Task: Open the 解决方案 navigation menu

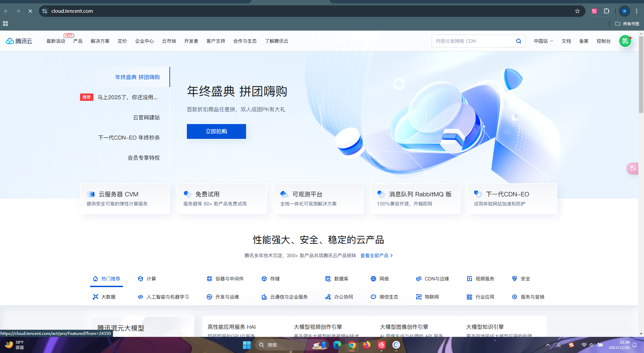Action: pos(100,41)
